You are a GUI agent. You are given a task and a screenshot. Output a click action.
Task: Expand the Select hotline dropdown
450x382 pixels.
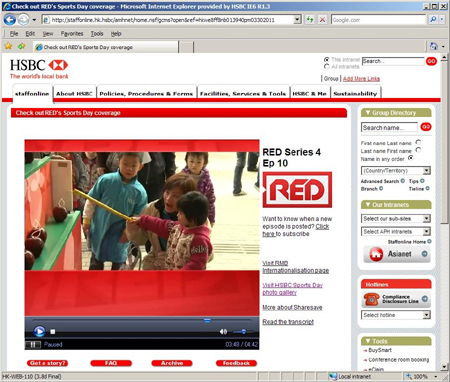click(396, 315)
